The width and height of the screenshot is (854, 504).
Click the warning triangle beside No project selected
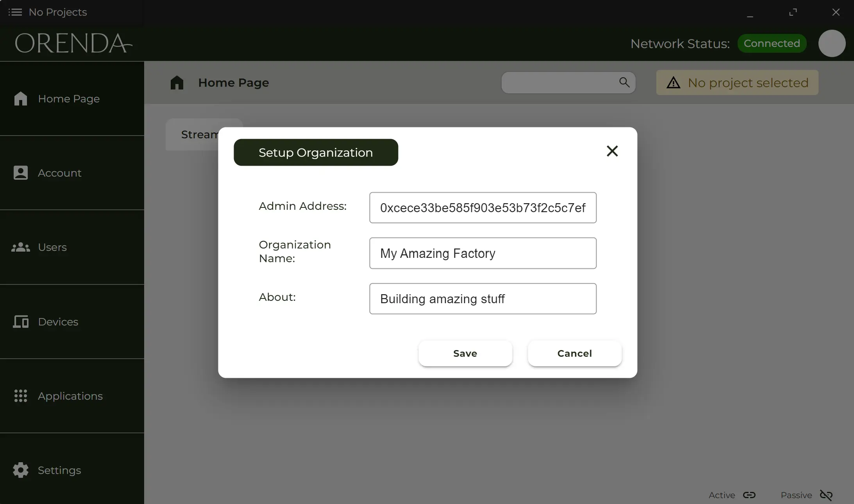point(672,82)
